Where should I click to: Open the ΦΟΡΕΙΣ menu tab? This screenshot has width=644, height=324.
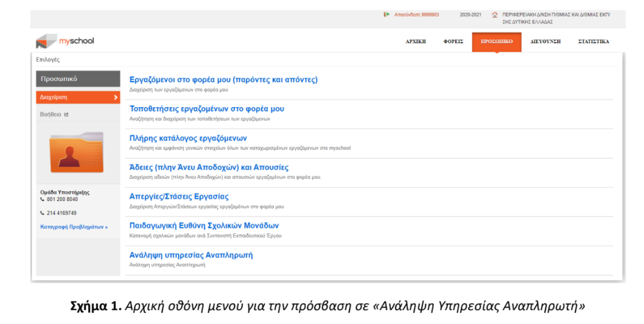point(453,41)
